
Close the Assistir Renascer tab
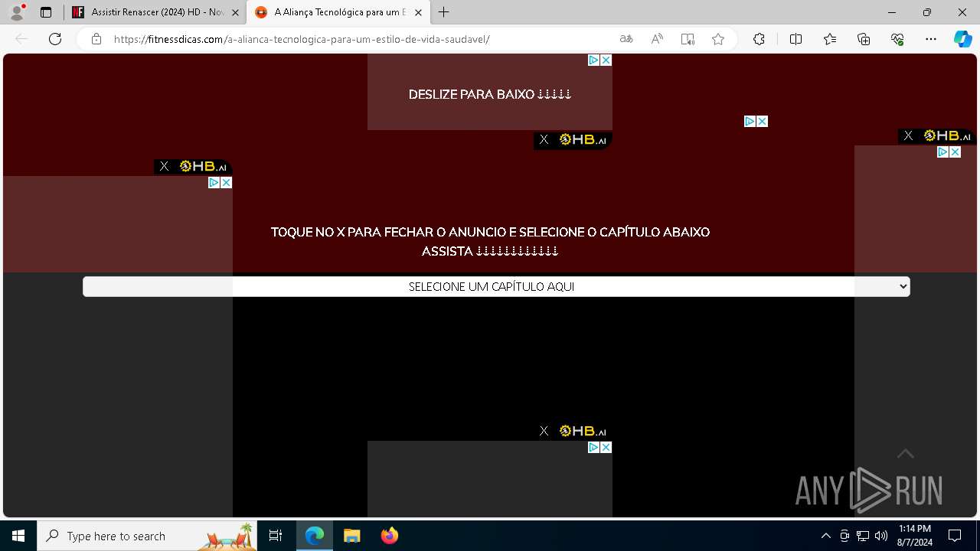(237, 12)
